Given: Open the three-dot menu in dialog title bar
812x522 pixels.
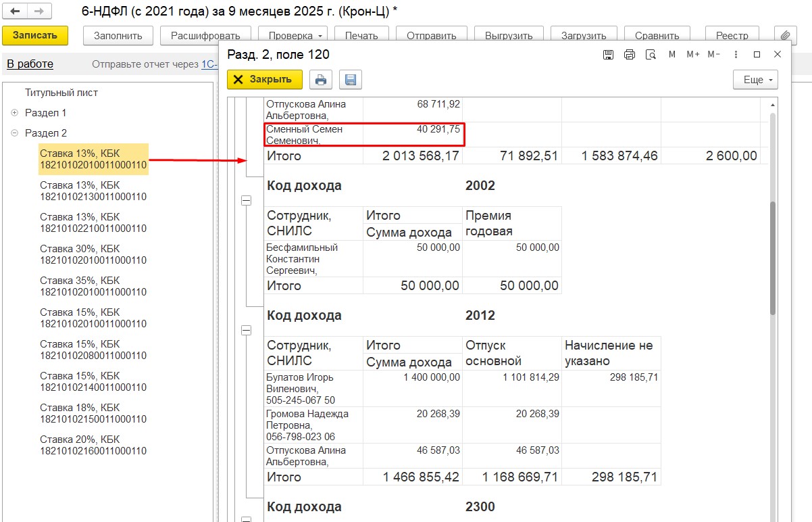Looking at the screenshot, I should click(x=736, y=55).
